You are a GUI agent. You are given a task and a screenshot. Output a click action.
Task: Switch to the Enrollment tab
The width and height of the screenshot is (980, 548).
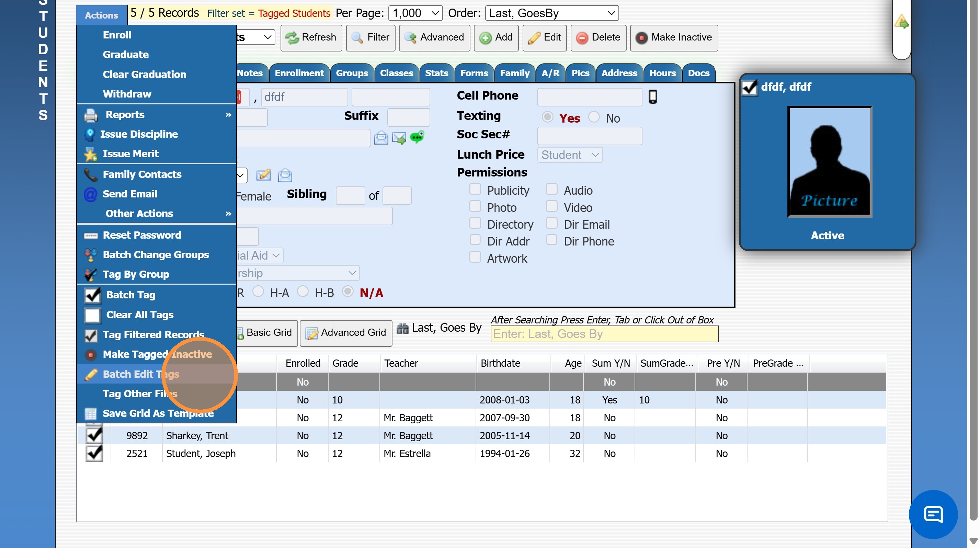pos(299,73)
